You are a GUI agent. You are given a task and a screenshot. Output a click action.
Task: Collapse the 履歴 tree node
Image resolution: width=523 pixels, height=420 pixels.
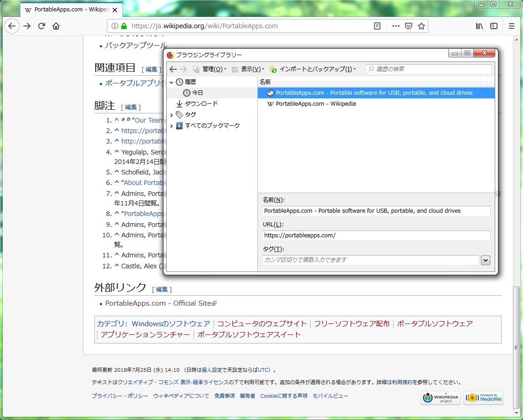coord(172,82)
